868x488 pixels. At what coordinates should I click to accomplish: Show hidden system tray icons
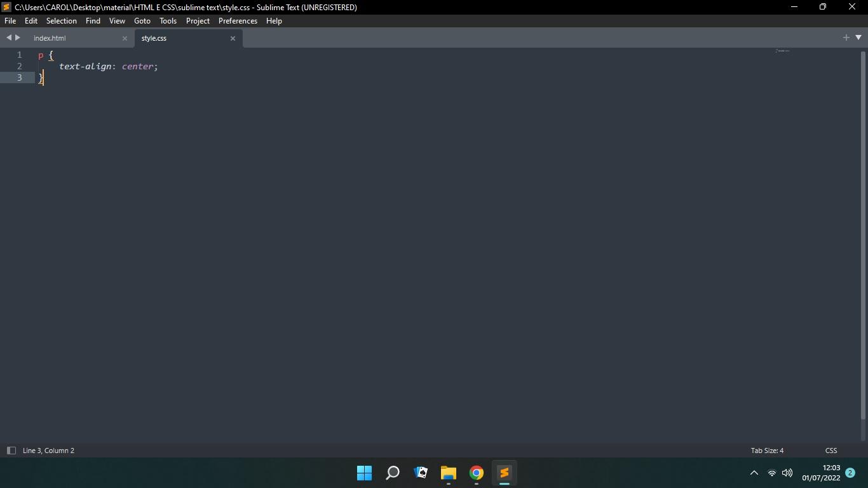[754, 473]
